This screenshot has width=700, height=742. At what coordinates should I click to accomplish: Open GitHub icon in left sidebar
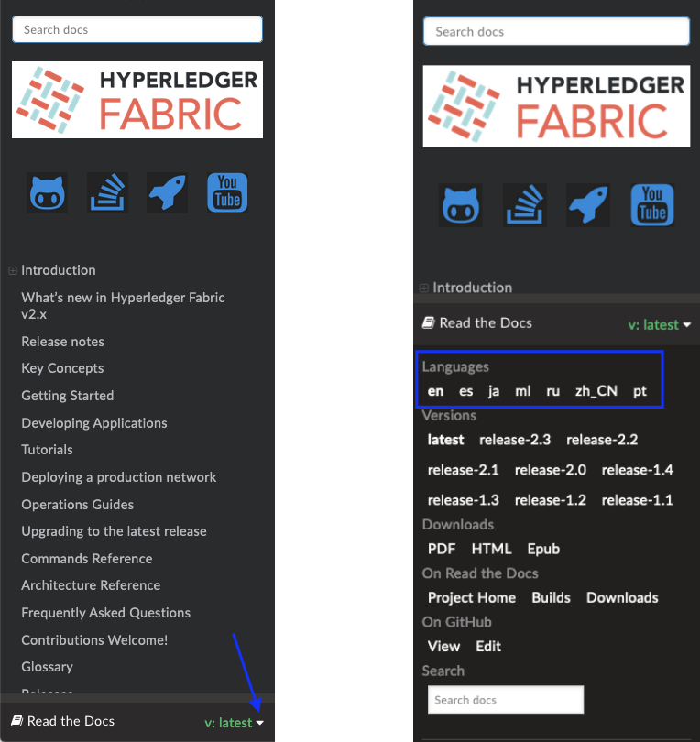(x=48, y=192)
